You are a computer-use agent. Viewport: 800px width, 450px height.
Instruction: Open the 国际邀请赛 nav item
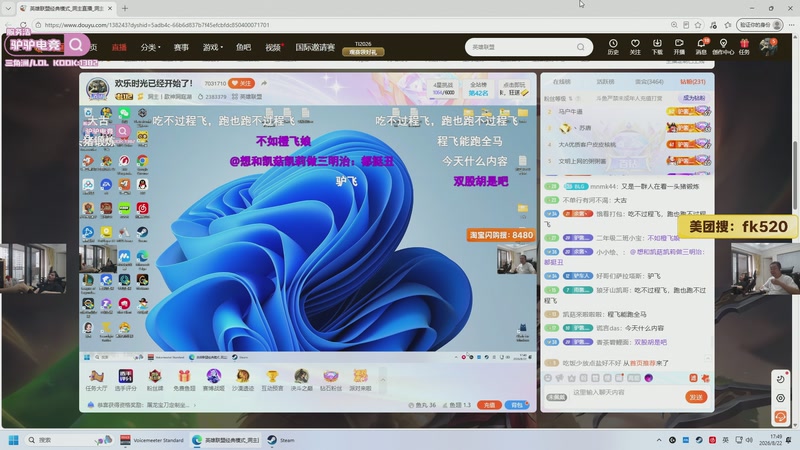pos(315,47)
